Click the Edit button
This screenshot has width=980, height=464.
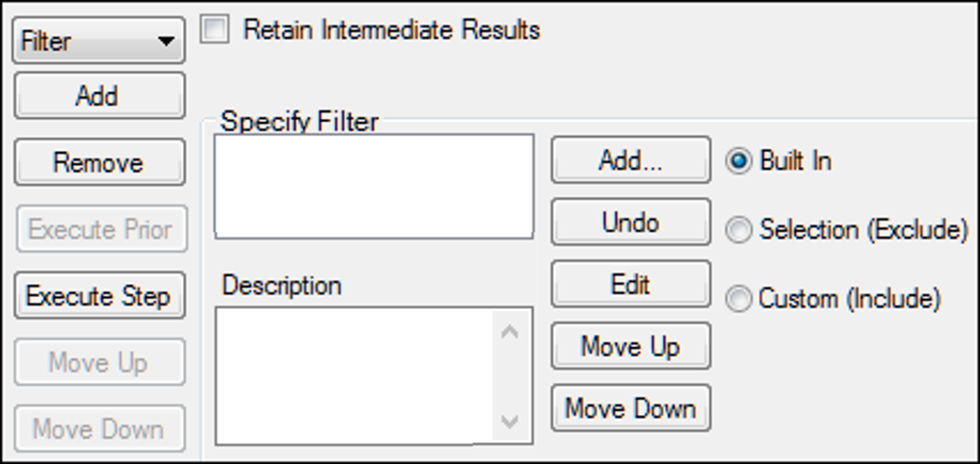tap(630, 283)
